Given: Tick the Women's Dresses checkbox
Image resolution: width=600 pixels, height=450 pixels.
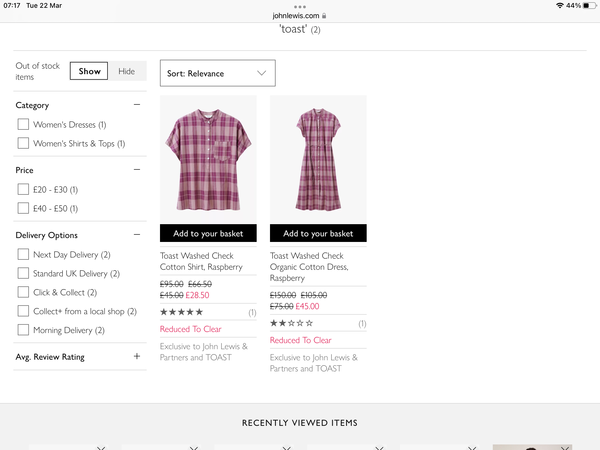Looking at the screenshot, I should point(23,124).
